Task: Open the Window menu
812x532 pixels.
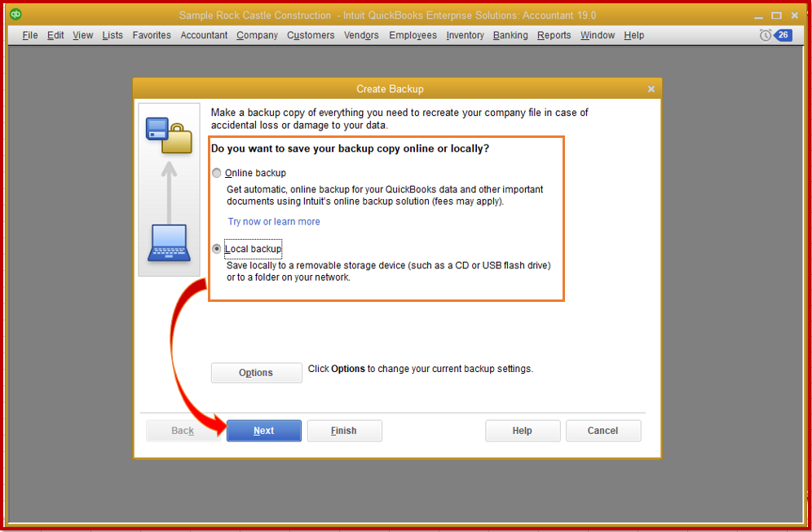Action: coord(598,35)
